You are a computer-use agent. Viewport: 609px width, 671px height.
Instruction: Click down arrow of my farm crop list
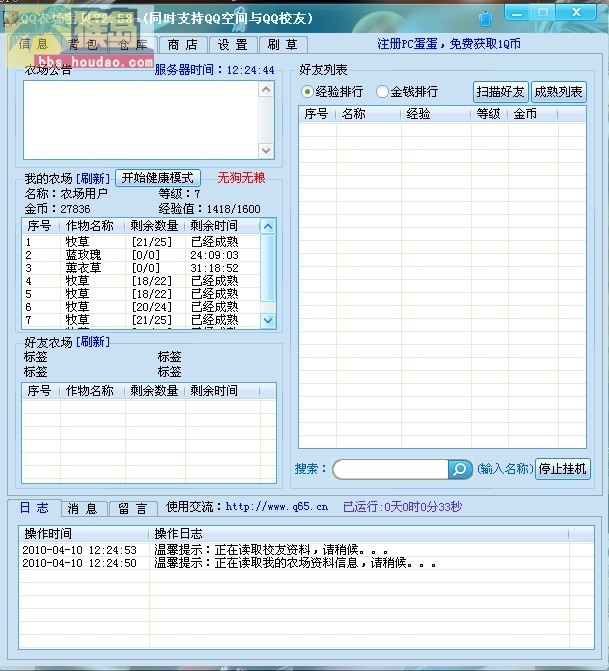click(268, 320)
